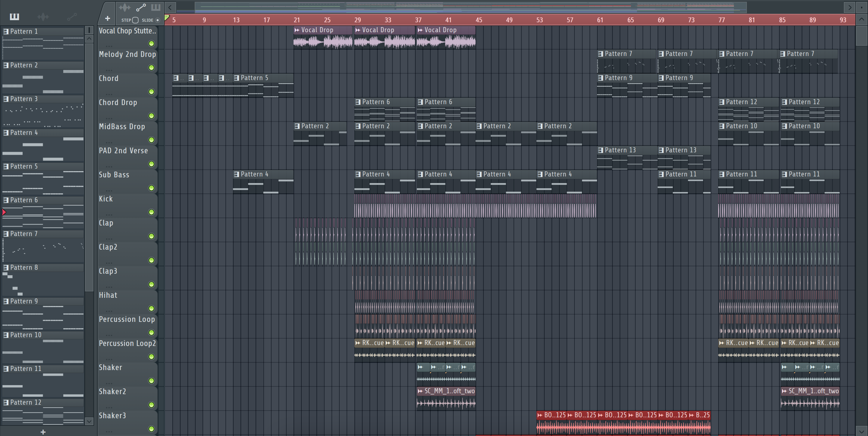Select the RK..cue clip at bar 29
868x436 pixels.
pos(369,350)
